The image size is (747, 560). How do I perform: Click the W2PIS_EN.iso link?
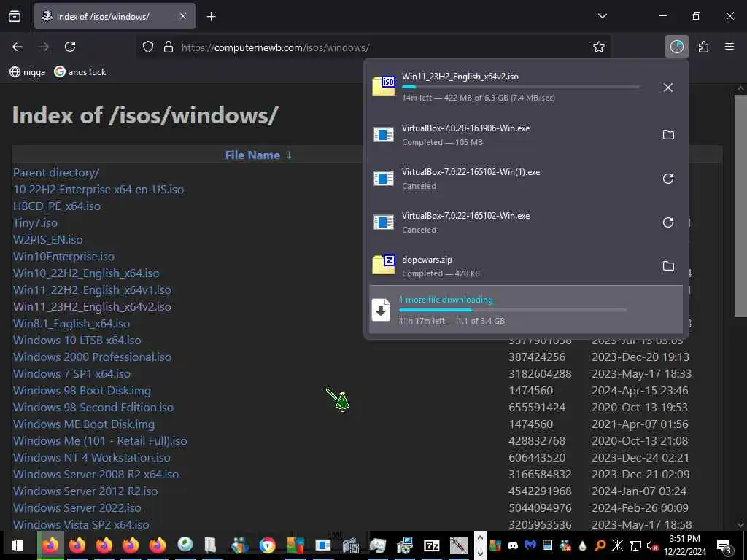[x=48, y=239]
